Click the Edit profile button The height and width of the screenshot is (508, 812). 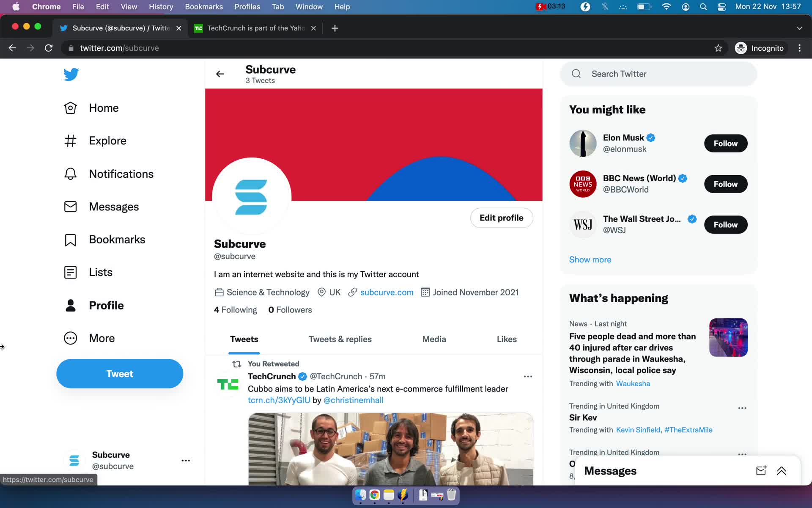[x=502, y=218]
